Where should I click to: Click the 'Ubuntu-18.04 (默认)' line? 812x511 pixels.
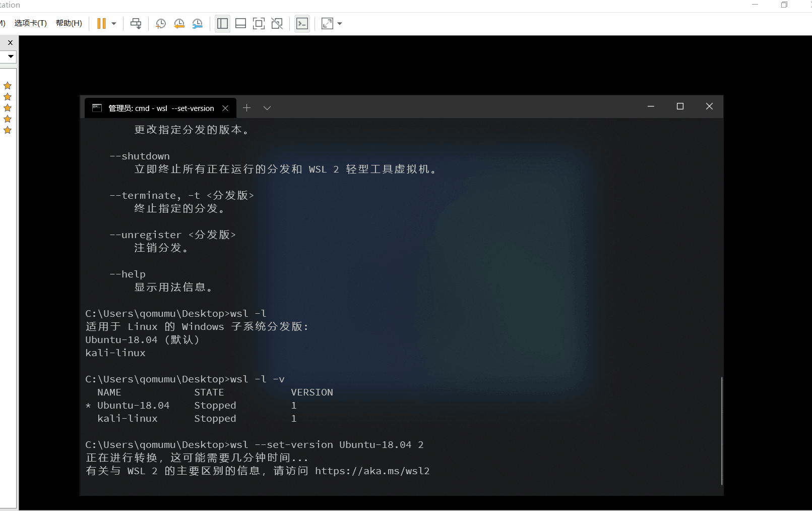(143, 339)
